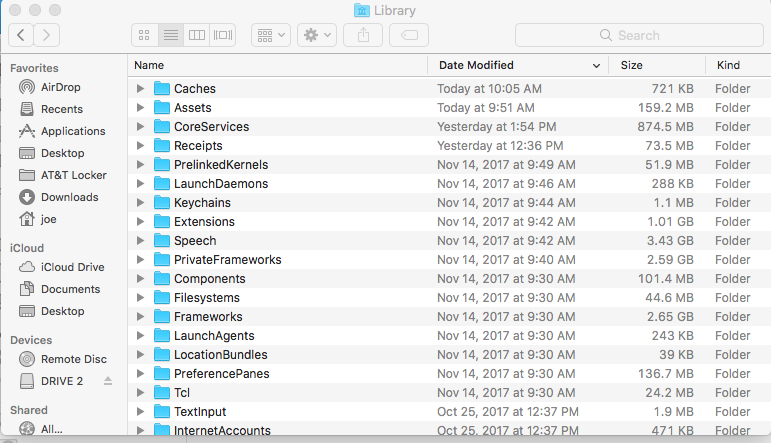The width and height of the screenshot is (771, 443).
Task: Click 'Yesterday at 12:36 PM' date
Action: [500, 146]
